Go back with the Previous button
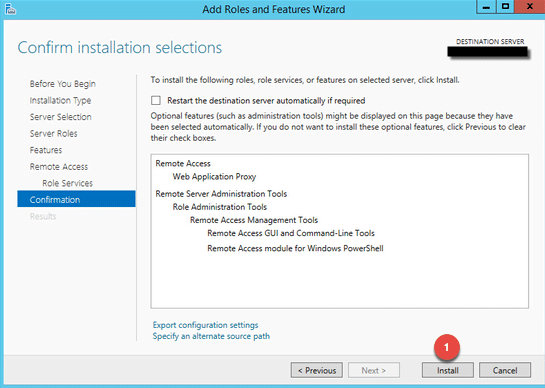The width and height of the screenshot is (545, 388). click(317, 370)
